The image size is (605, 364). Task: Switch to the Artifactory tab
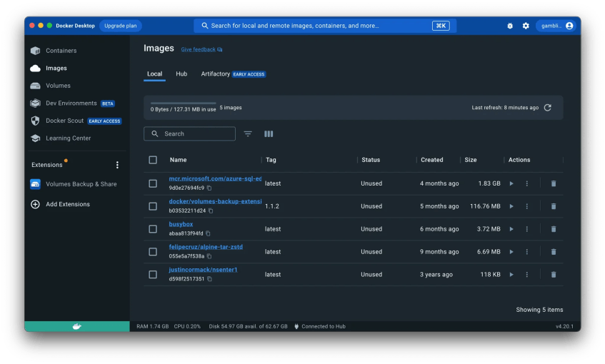click(233, 74)
